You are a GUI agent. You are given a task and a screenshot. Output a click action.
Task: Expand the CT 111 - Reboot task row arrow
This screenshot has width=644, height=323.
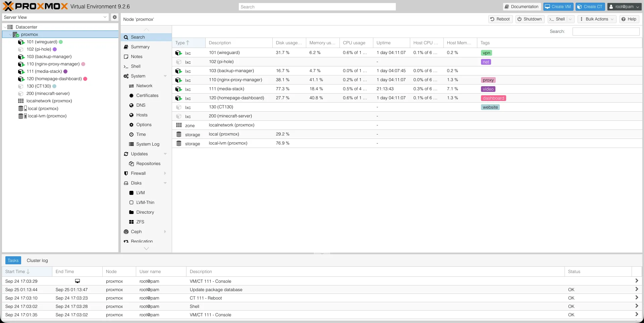[x=636, y=298]
